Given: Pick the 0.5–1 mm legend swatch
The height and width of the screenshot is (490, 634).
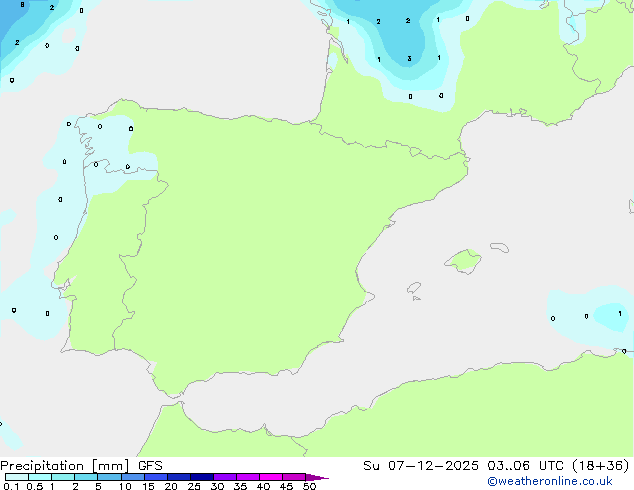Looking at the screenshot, I should pyautogui.click(x=40, y=477).
